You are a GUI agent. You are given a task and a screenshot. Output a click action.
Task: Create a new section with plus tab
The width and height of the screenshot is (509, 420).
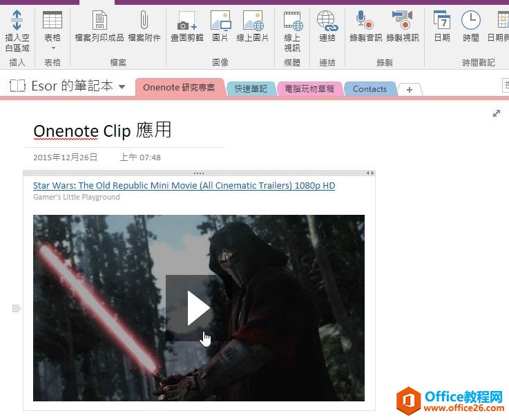pyautogui.click(x=410, y=90)
